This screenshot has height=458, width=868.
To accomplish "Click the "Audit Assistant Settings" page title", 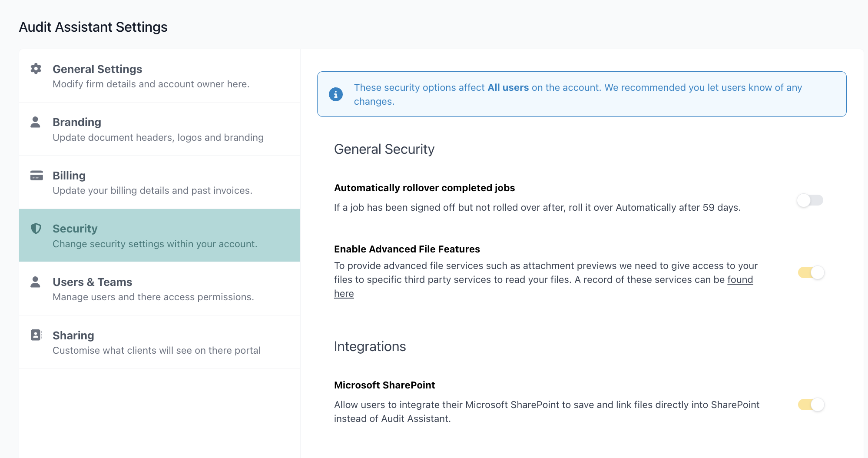I will pos(93,27).
